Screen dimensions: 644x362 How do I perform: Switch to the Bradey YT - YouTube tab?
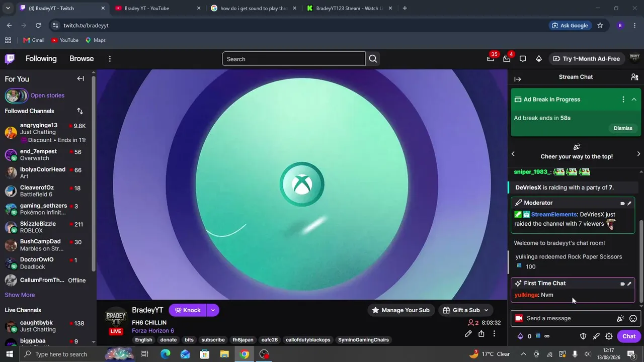click(157, 8)
